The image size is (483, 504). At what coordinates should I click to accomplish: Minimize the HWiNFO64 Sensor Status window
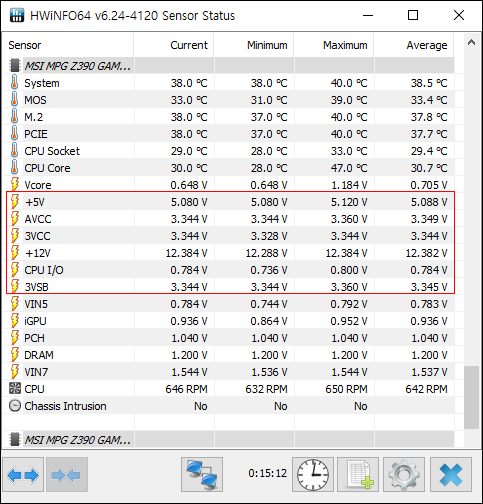(368, 15)
